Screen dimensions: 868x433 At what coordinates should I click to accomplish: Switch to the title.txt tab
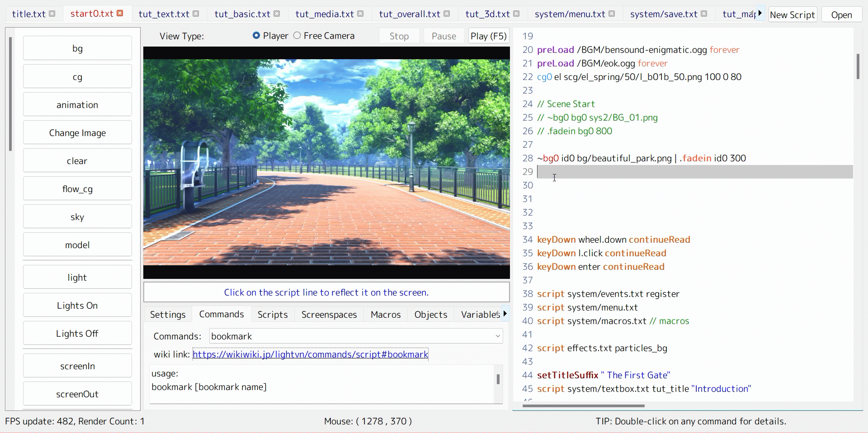point(28,14)
